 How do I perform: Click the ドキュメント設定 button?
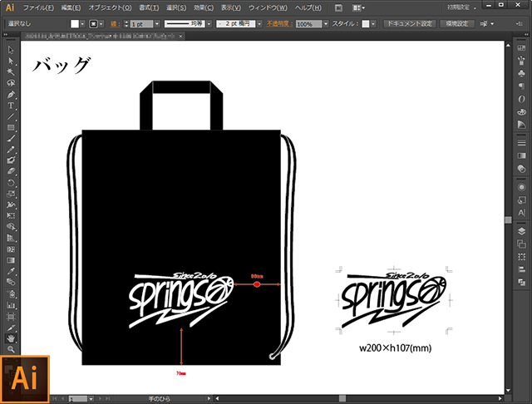pos(409,24)
